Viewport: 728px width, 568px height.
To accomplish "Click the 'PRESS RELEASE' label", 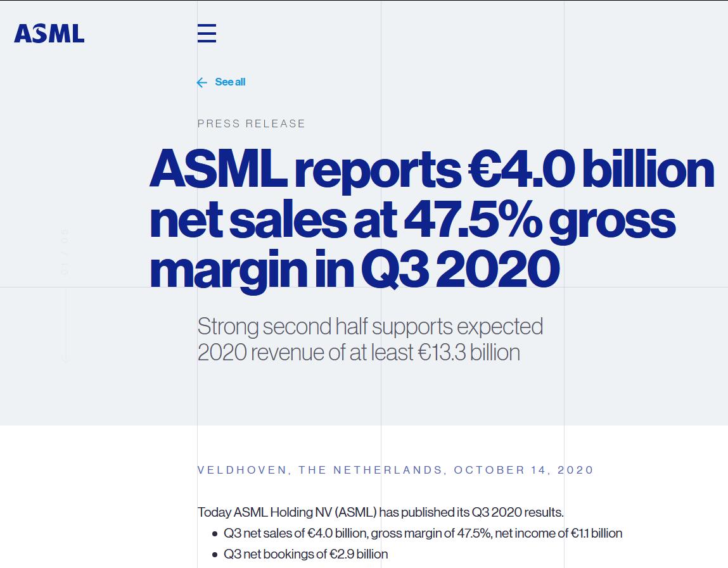I will point(250,123).
